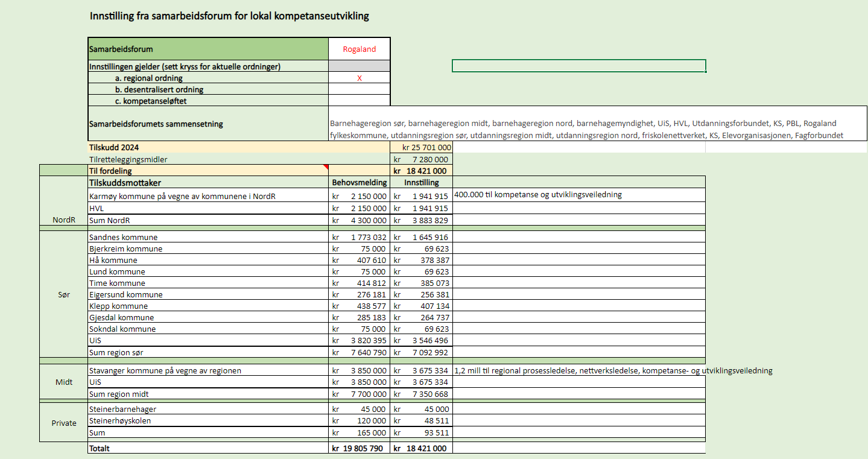Click the Midt region label cell
This screenshot has height=459, width=868.
tap(63, 382)
